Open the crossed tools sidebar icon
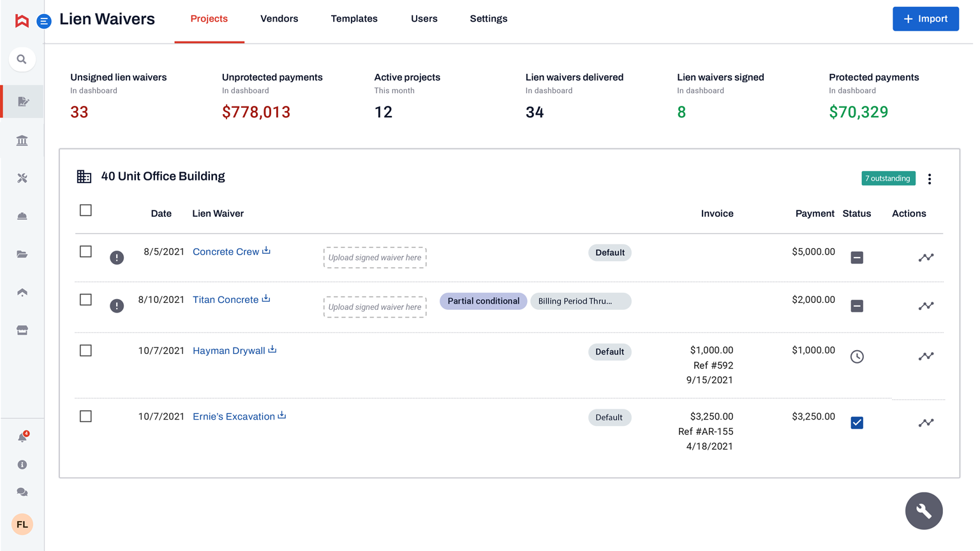 pyautogui.click(x=22, y=179)
